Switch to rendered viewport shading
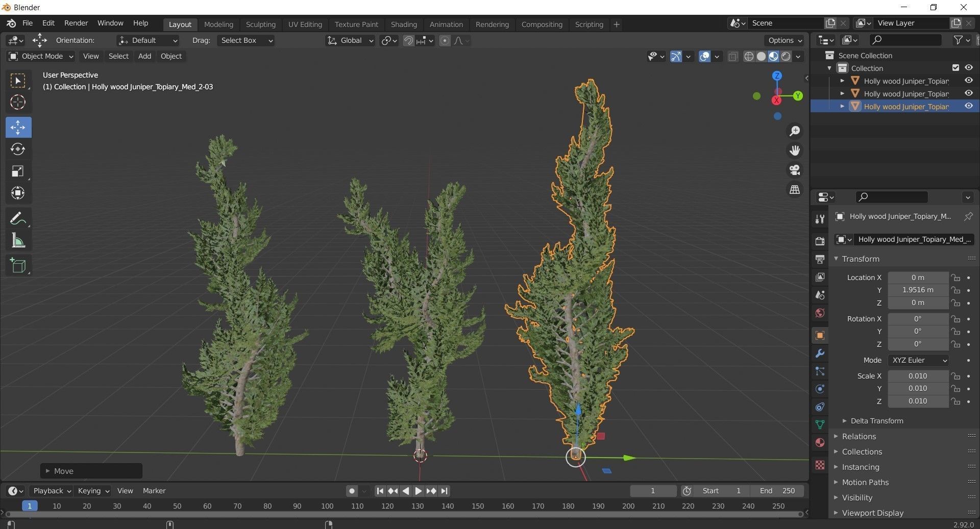 786,56
